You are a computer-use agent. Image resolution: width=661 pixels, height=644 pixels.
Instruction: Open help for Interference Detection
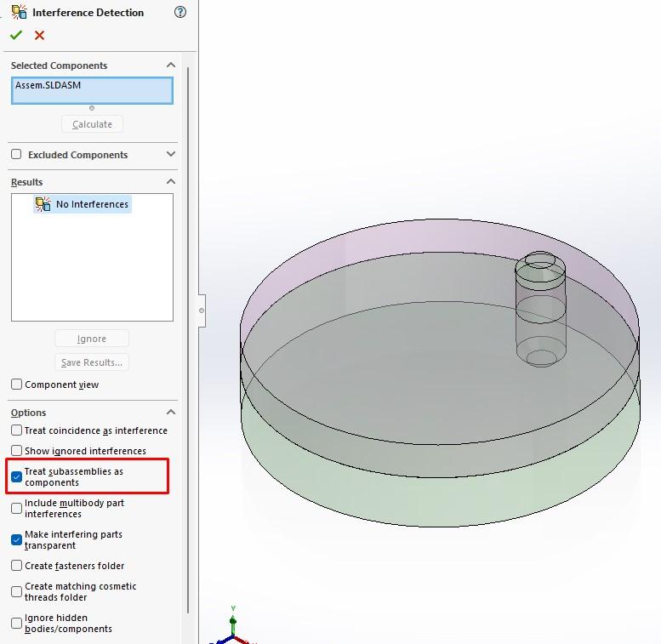(x=180, y=12)
